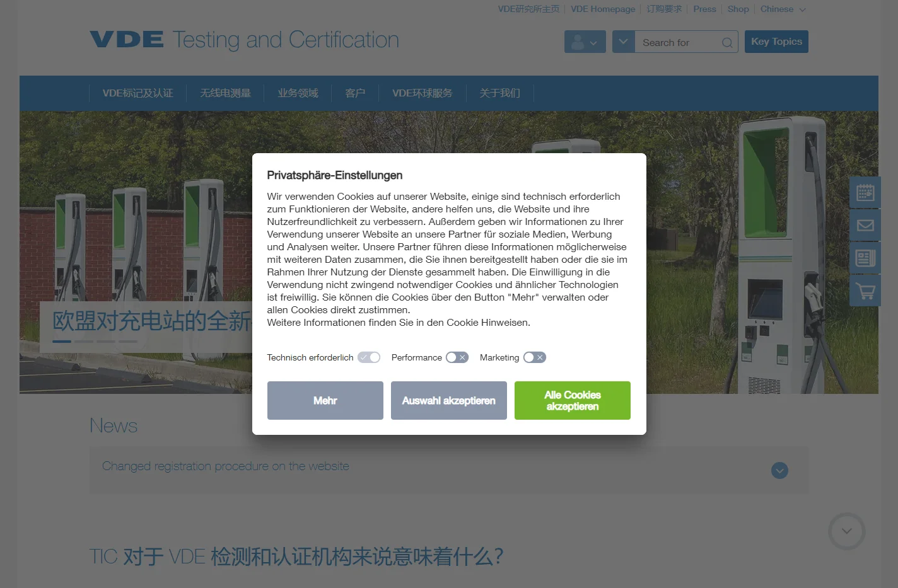Open the shopping cart side icon
The width and height of the screenshot is (898, 588).
tap(865, 291)
